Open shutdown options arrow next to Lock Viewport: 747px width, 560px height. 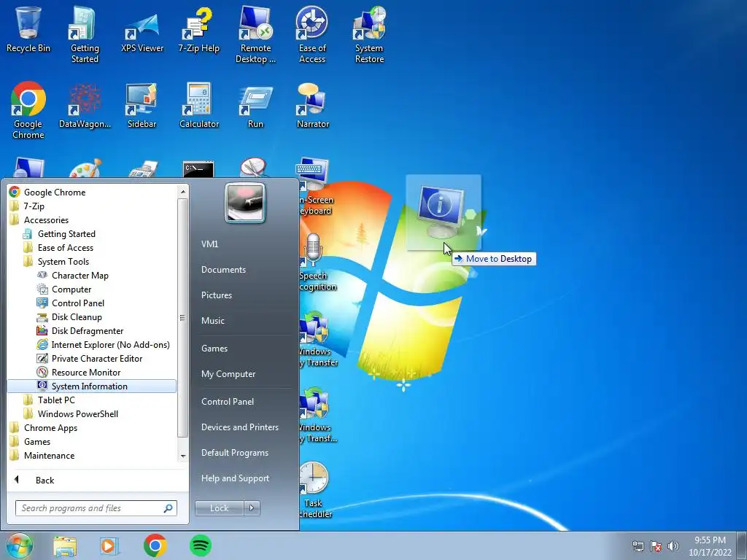[252, 508]
